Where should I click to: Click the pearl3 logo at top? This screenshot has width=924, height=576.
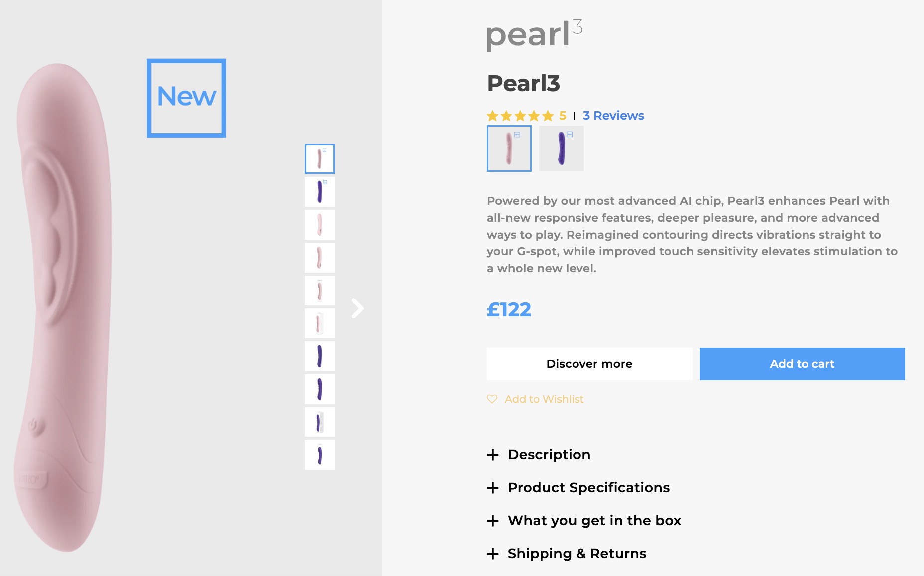(x=534, y=35)
